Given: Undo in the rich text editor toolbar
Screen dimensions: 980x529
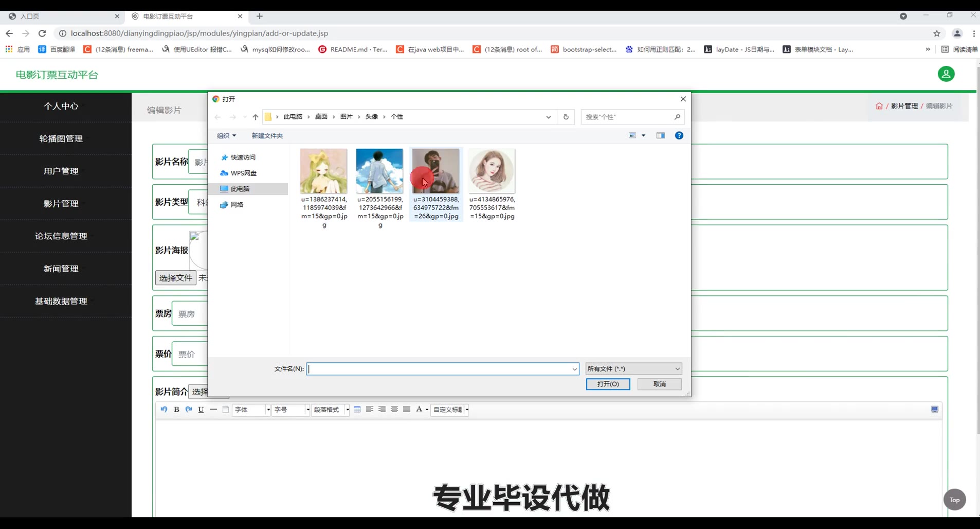Looking at the screenshot, I should coord(164,410).
